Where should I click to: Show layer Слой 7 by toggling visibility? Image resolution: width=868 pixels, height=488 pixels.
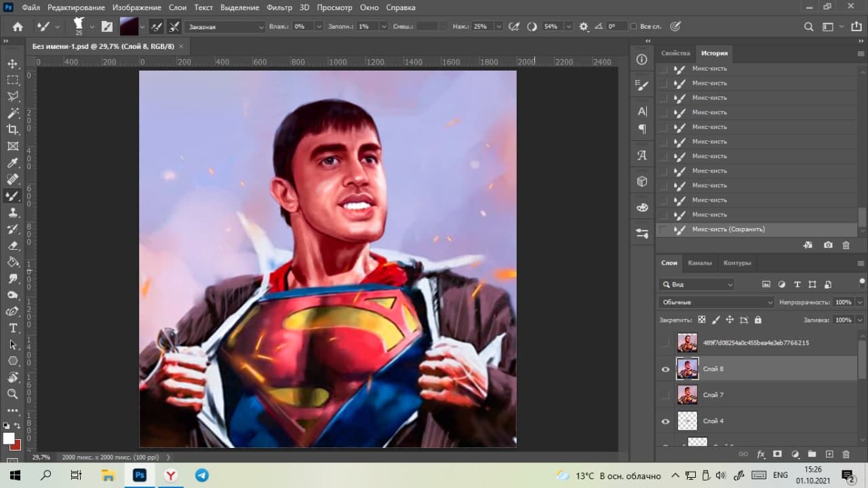pyautogui.click(x=665, y=395)
